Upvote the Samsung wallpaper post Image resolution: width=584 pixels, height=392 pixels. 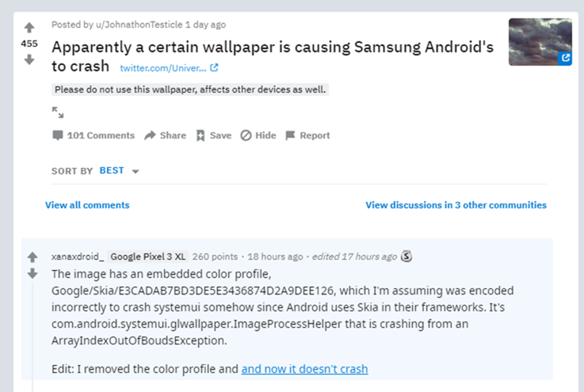tap(29, 28)
